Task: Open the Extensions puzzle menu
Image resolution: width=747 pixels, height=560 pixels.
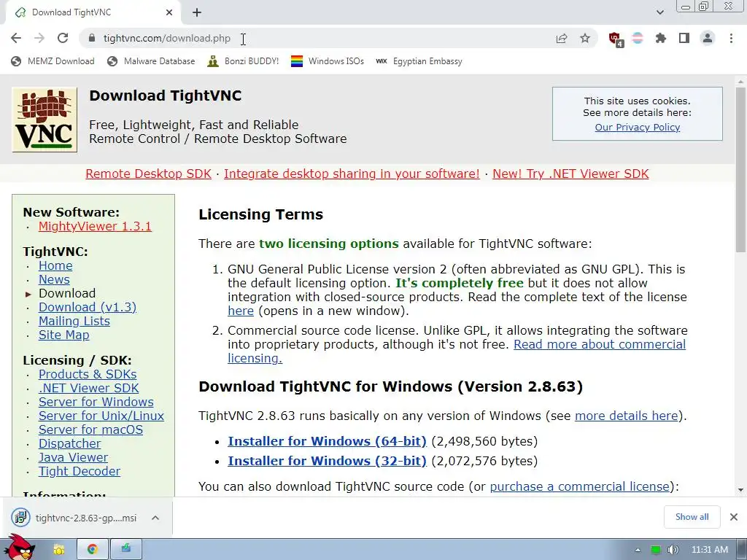Action: [661, 38]
